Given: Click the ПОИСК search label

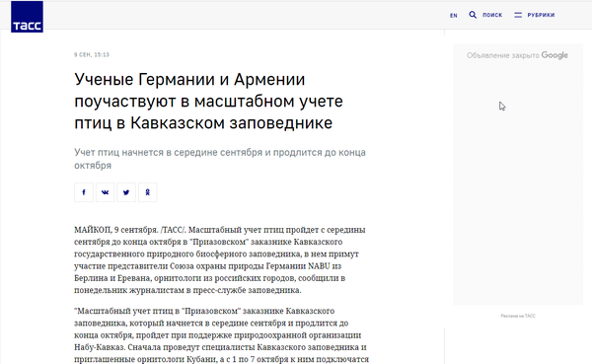Looking at the screenshot, I should 492,15.
